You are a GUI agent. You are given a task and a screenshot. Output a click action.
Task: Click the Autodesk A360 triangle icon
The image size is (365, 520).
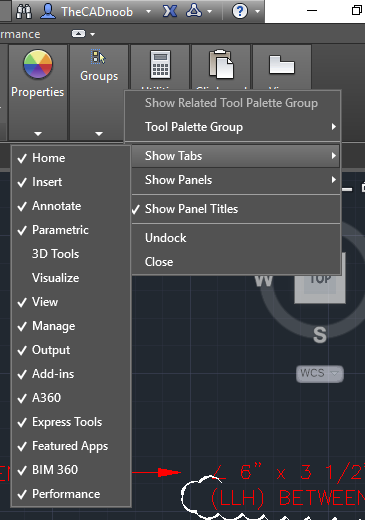pos(194,11)
